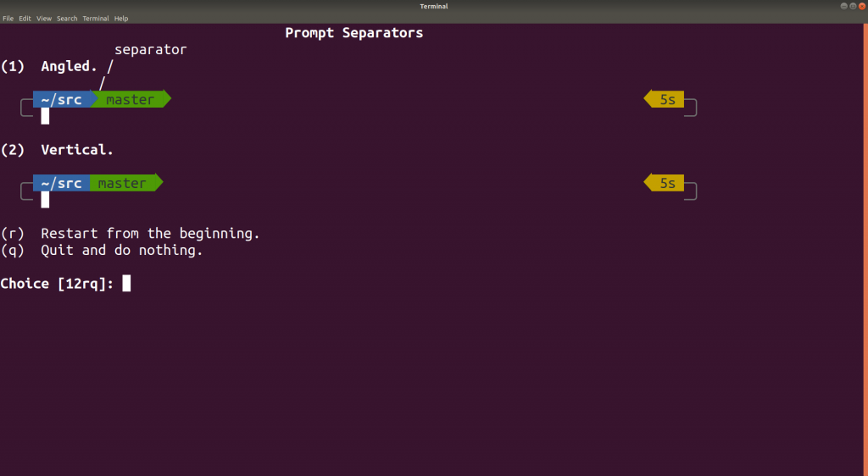
Task: Open the Edit menu
Action: click(x=25, y=19)
